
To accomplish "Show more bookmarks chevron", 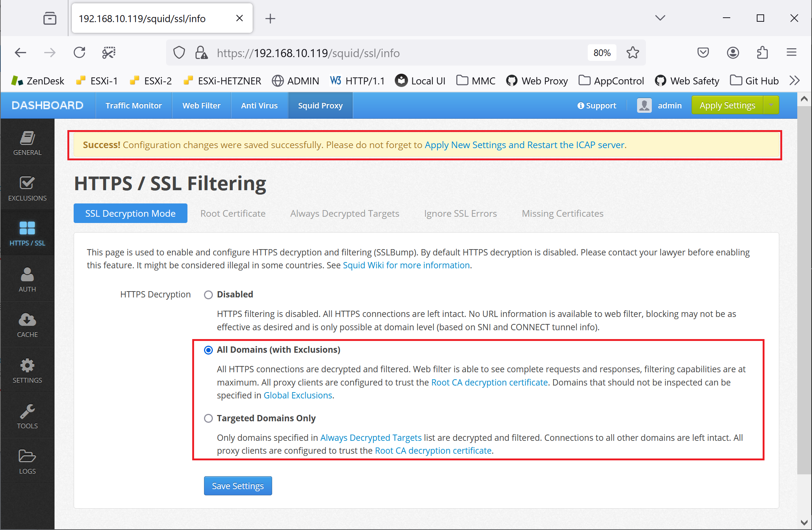I will coord(795,81).
